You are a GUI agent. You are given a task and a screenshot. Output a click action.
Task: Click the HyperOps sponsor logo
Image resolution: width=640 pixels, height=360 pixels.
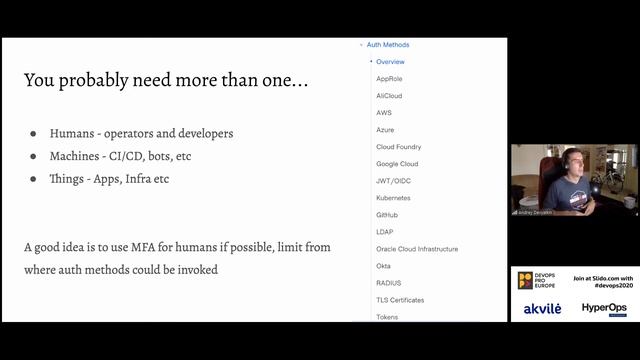(604, 309)
